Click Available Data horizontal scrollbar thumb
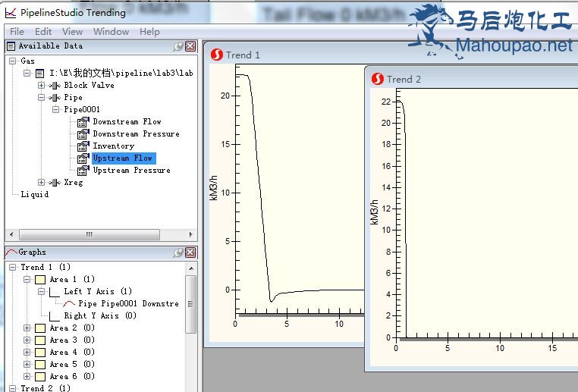This screenshot has width=578, height=392. (x=90, y=234)
